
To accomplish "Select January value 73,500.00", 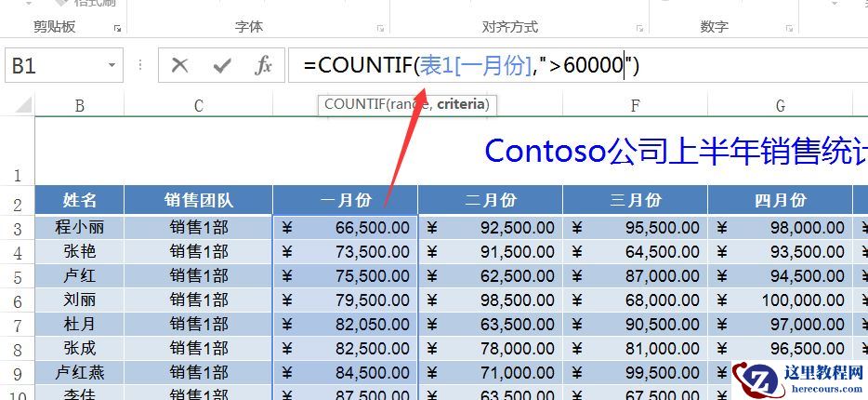I will tap(346, 251).
